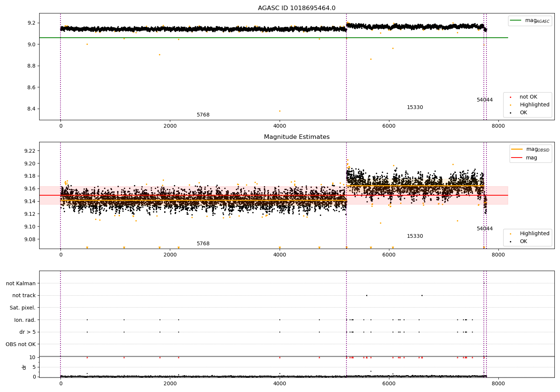Click the 8000 x-axis tick under Magnitude Estimates
The width and height of the screenshot is (560, 392).
point(498,255)
